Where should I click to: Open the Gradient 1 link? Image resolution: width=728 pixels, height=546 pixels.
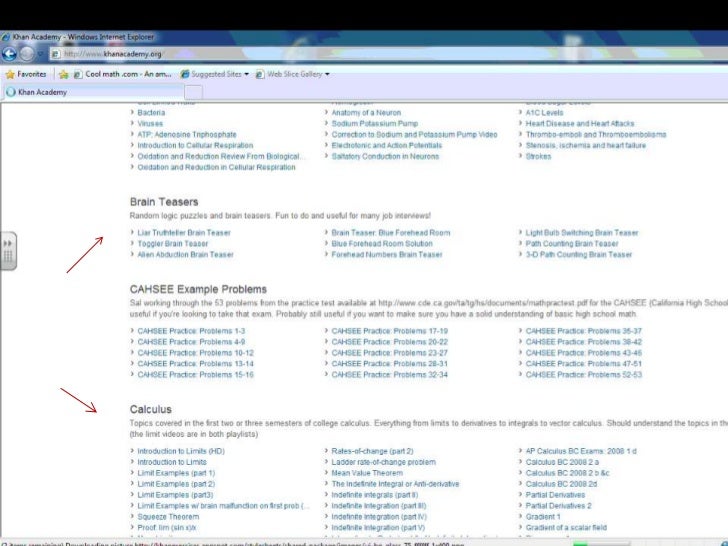click(x=543, y=517)
